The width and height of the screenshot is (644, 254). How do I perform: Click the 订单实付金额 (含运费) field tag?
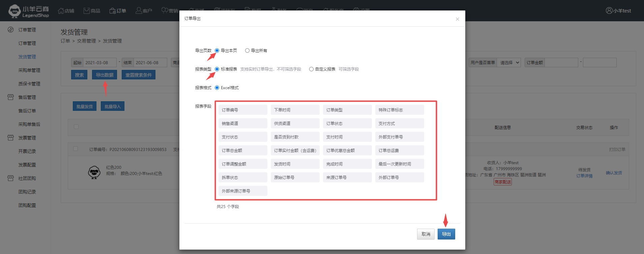pos(295,150)
